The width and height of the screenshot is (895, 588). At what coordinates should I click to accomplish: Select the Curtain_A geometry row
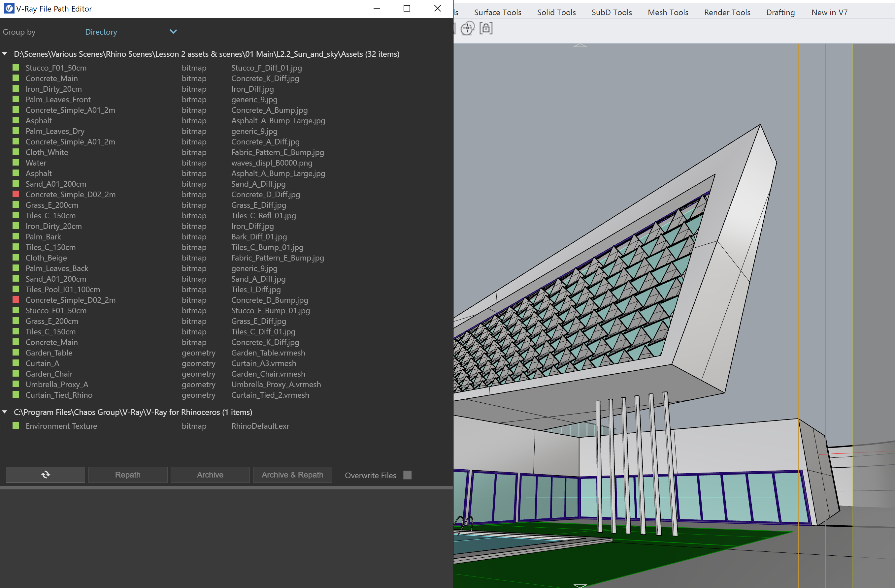point(226,363)
